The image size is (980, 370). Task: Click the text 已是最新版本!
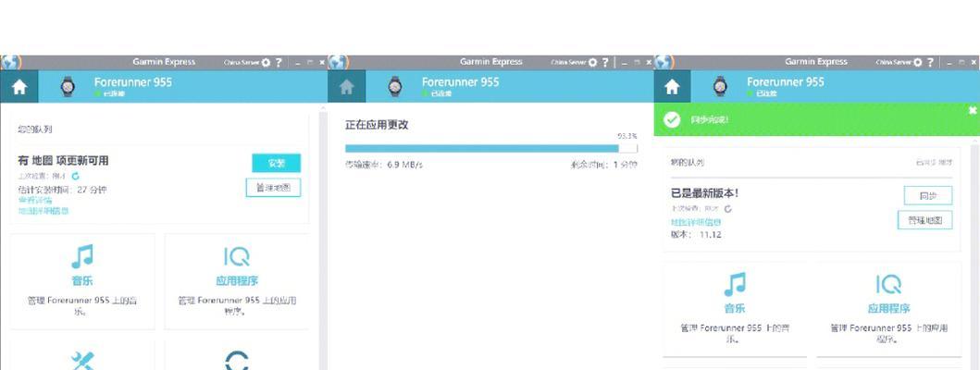[x=704, y=193]
